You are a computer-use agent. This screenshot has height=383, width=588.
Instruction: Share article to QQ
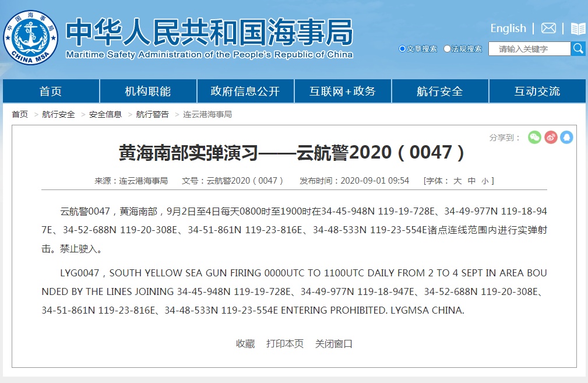566,137
